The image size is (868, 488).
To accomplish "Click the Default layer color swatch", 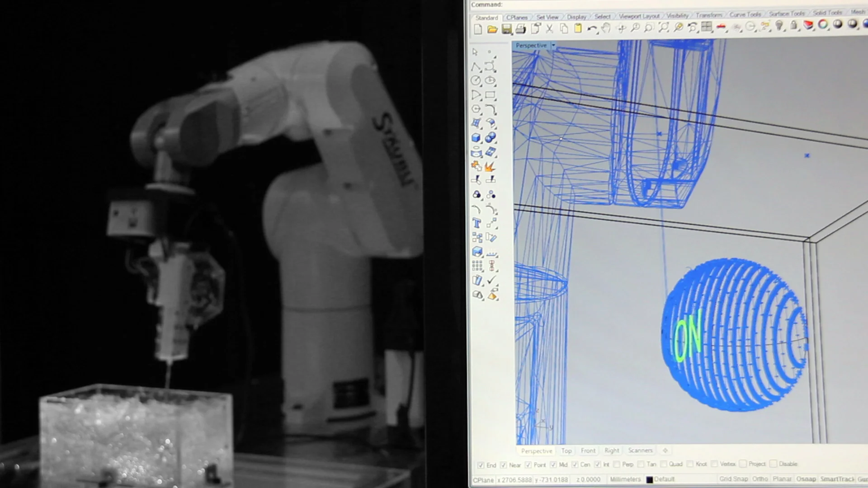I will tap(650, 479).
